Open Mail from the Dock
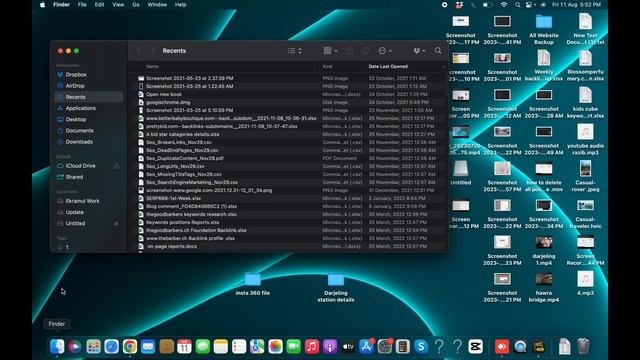Viewport: 640px width, 360px height. (x=148, y=347)
